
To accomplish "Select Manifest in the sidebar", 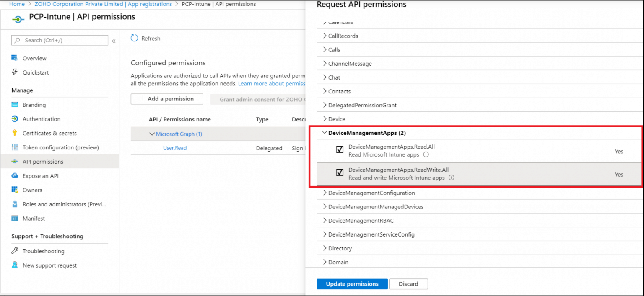I will [34, 219].
